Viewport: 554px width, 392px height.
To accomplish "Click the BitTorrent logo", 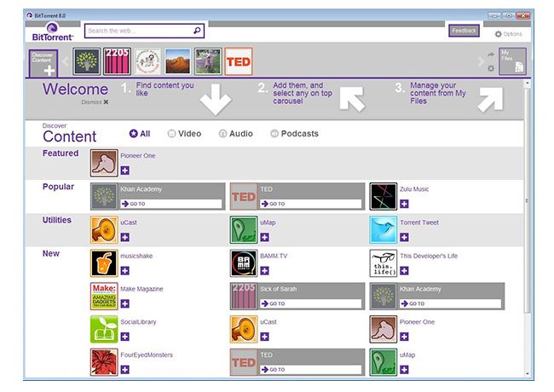I will (52, 32).
